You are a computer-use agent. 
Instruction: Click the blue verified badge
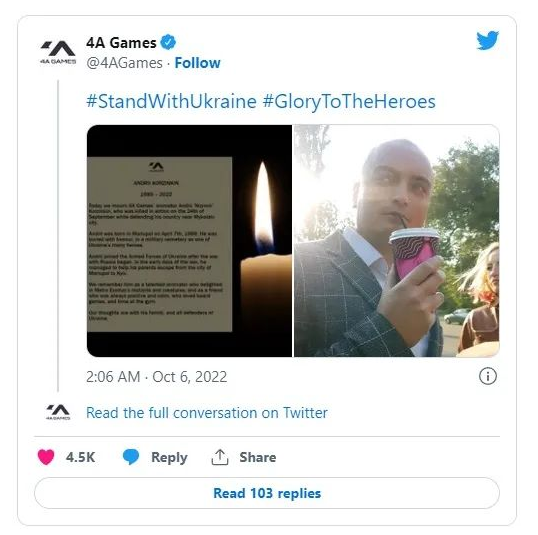pos(168,43)
